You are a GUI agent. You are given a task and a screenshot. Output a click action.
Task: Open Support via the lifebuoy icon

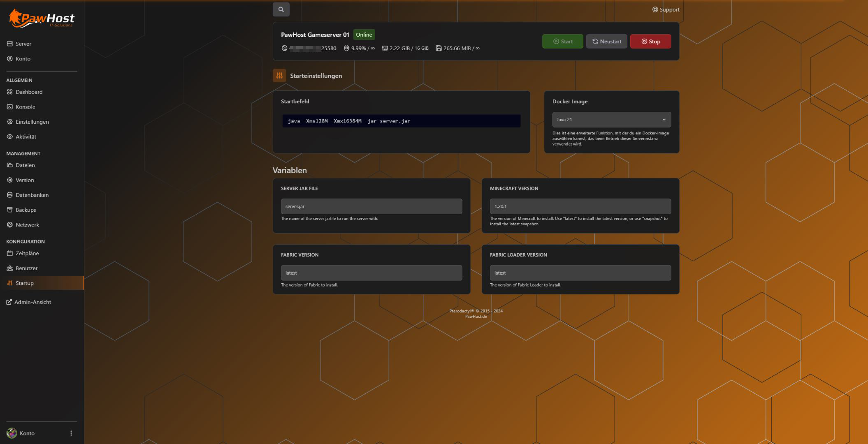tap(655, 9)
